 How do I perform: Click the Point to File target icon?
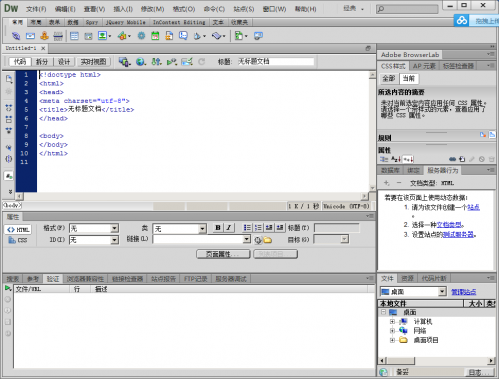258,240
